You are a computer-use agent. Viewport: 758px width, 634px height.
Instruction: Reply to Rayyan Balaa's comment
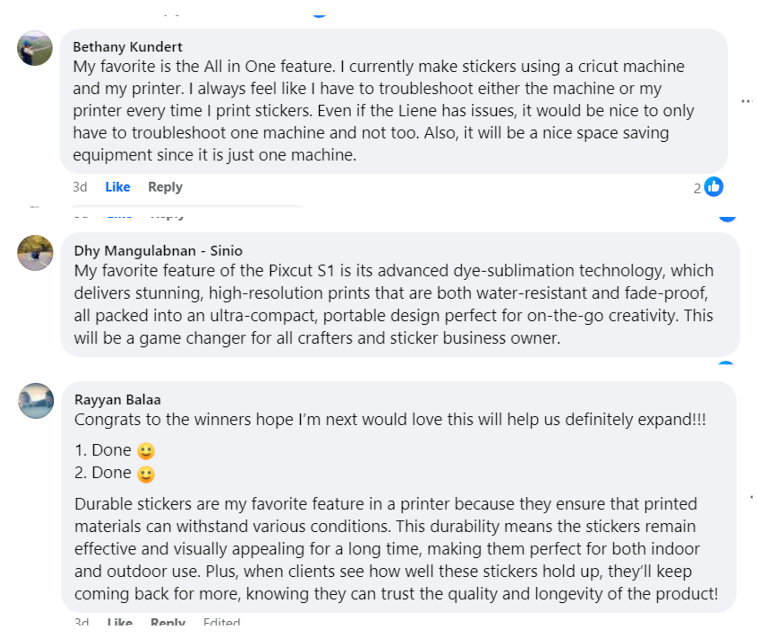tap(167, 623)
